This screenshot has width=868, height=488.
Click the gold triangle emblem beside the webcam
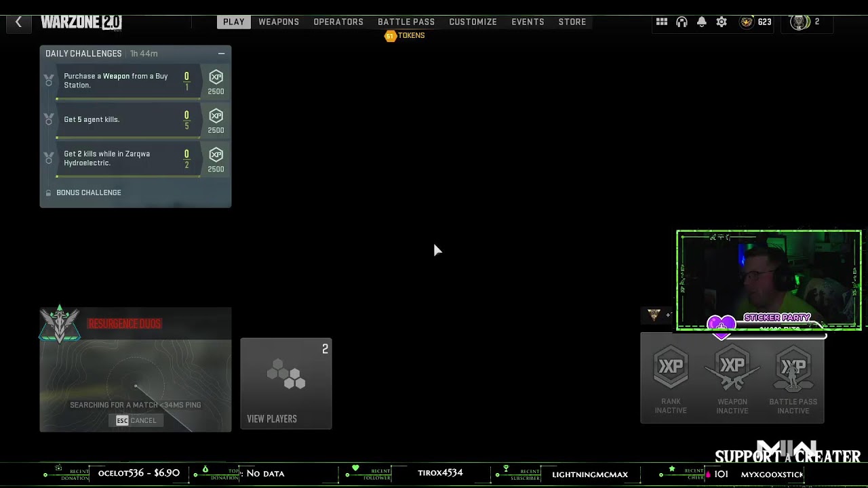[654, 314]
